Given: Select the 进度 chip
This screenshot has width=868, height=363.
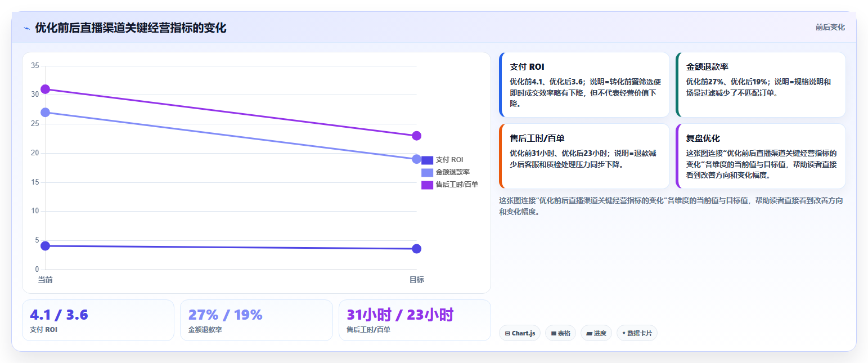Looking at the screenshot, I should [596, 333].
